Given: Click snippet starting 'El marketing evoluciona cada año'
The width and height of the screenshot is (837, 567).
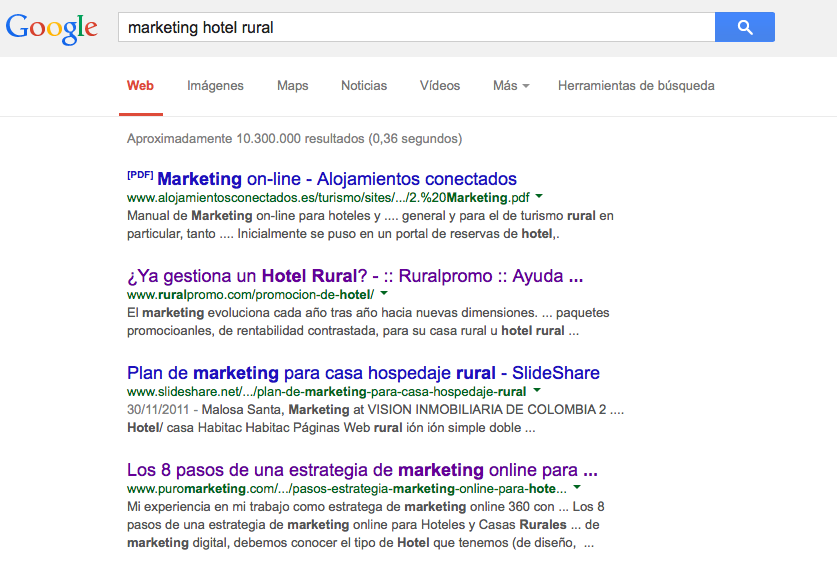Looking at the screenshot, I should (368, 322).
